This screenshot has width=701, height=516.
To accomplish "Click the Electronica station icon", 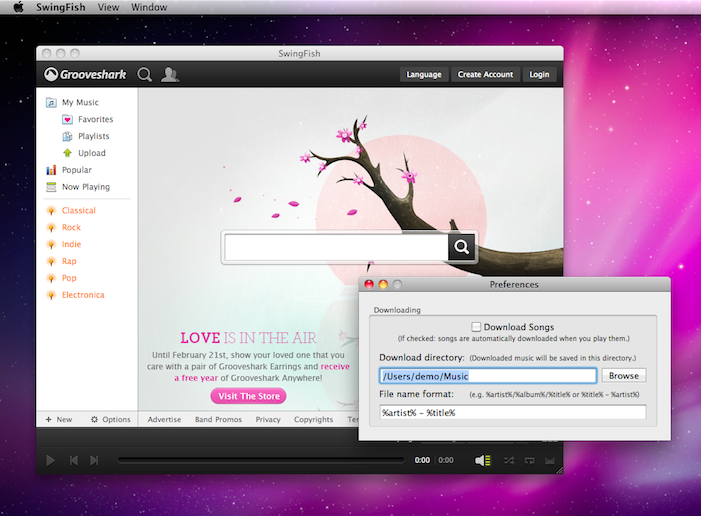I will 51,295.
